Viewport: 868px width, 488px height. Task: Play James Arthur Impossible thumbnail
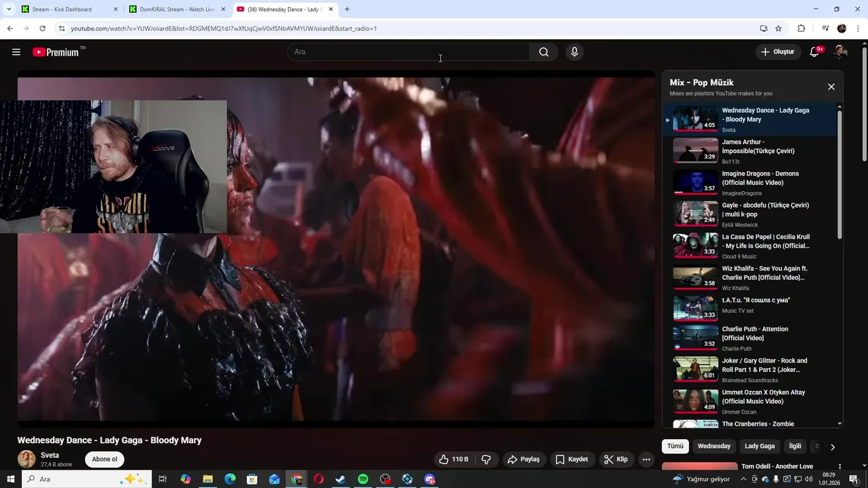pyautogui.click(x=695, y=150)
